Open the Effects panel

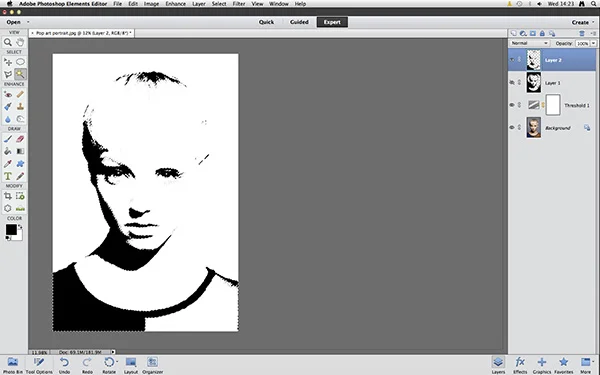pos(520,365)
